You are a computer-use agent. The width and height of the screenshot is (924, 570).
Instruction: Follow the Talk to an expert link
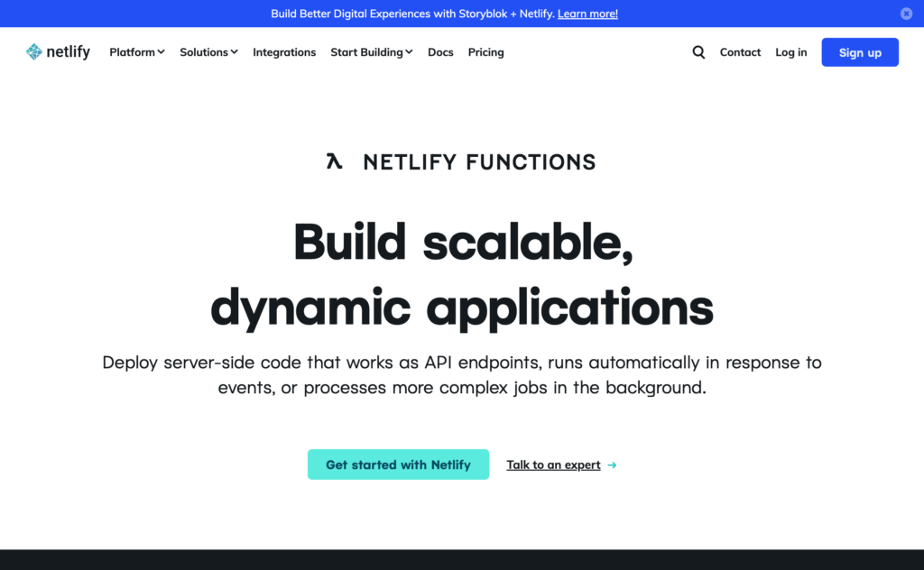coord(553,465)
